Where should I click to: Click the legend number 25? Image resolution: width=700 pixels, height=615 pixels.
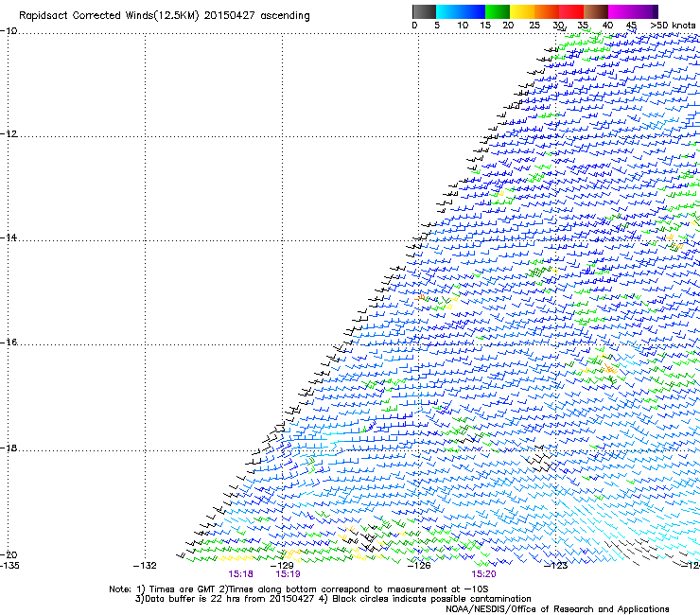tap(534, 26)
